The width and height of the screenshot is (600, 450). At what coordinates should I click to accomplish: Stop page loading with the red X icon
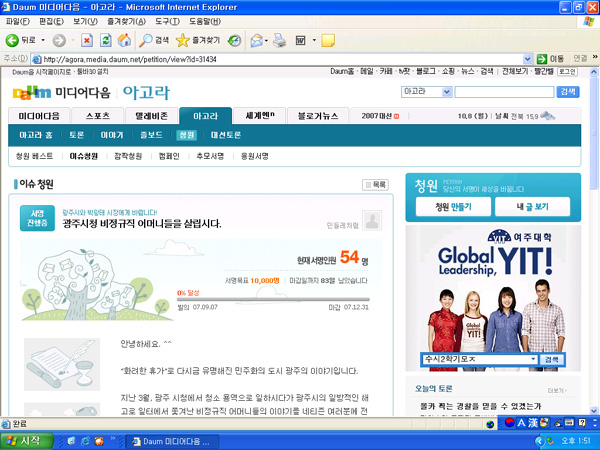tap(86, 41)
